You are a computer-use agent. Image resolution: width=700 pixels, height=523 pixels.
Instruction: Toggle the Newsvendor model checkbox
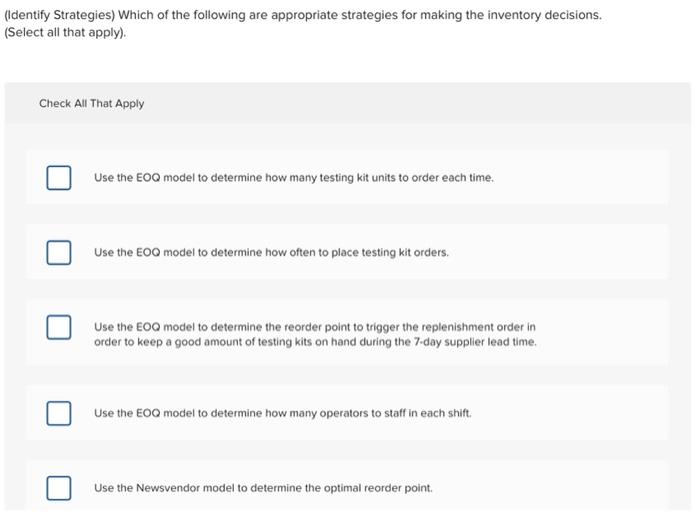tap(58, 488)
